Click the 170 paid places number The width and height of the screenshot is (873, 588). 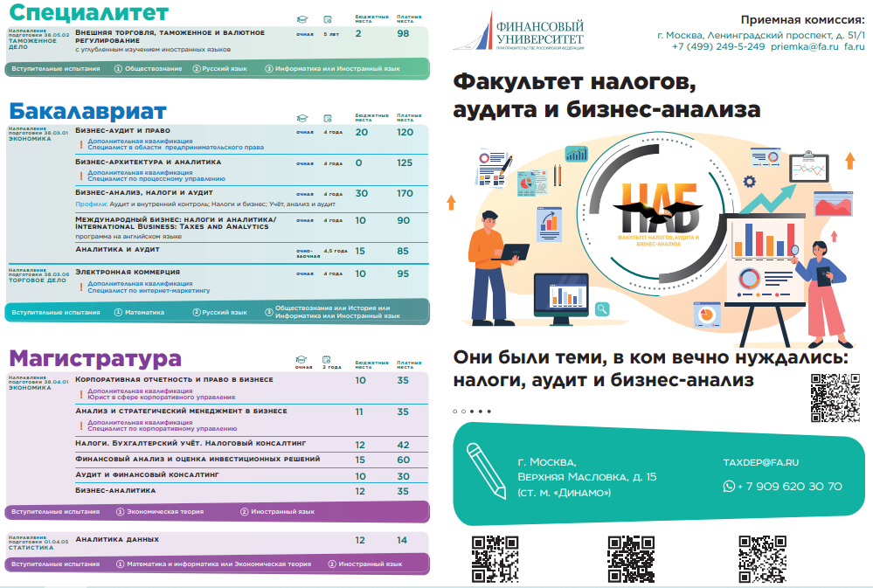point(405,194)
